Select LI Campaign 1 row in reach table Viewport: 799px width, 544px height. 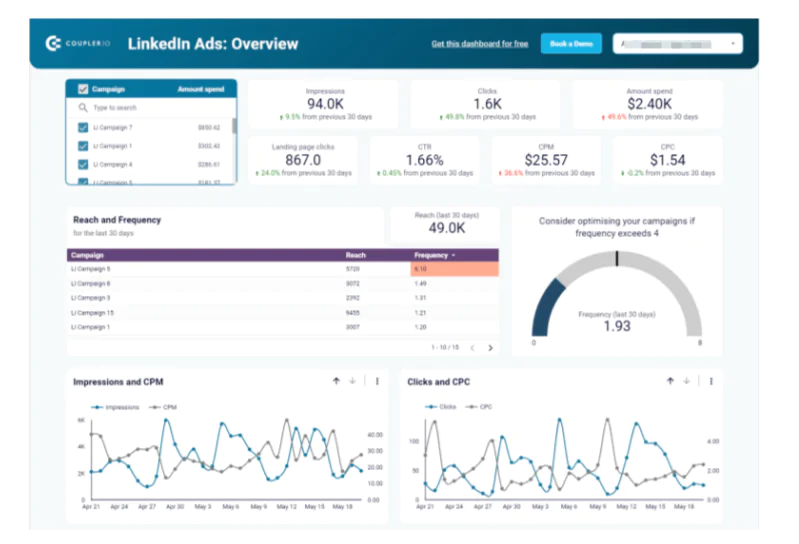tap(283, 327)
